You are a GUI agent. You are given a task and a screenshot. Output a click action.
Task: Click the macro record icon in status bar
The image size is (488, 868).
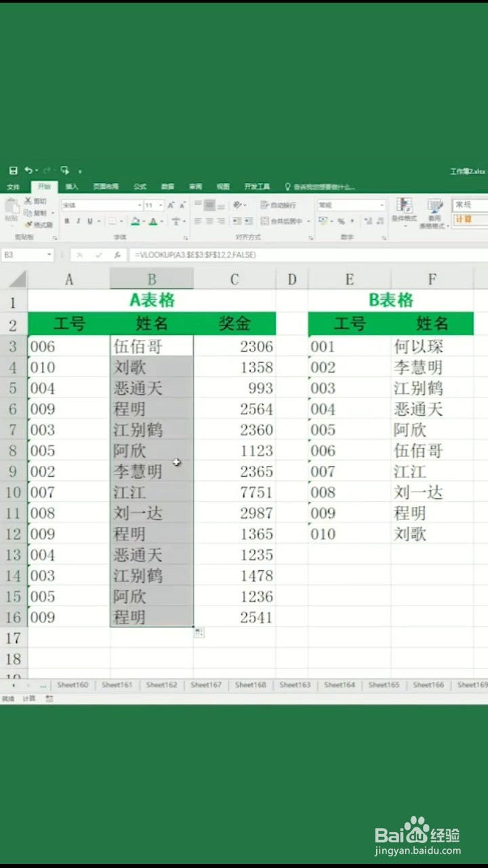pos(49,698)
